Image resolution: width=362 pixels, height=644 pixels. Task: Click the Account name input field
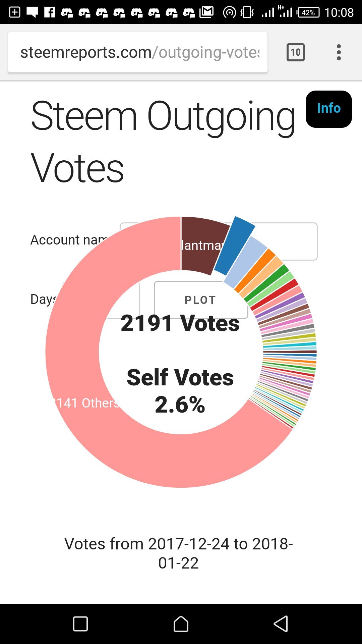pyautogui.click(x=219, y=241)
